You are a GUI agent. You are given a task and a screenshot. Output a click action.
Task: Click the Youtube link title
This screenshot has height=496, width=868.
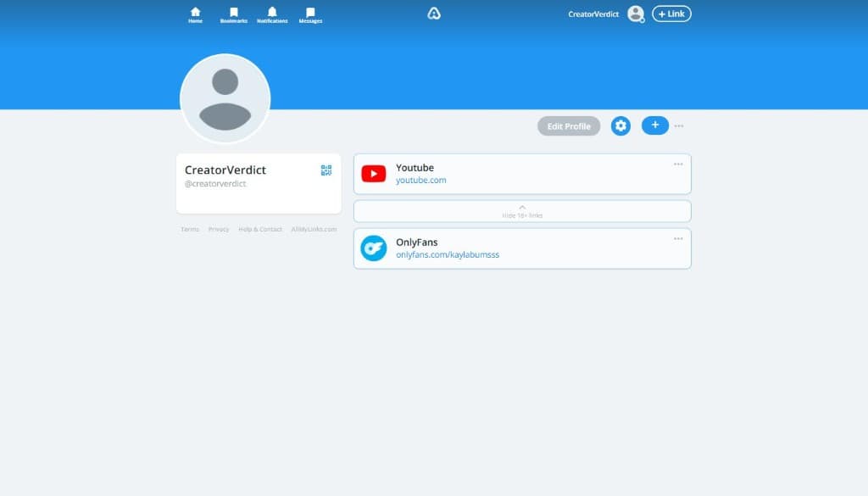click(415, 168)
